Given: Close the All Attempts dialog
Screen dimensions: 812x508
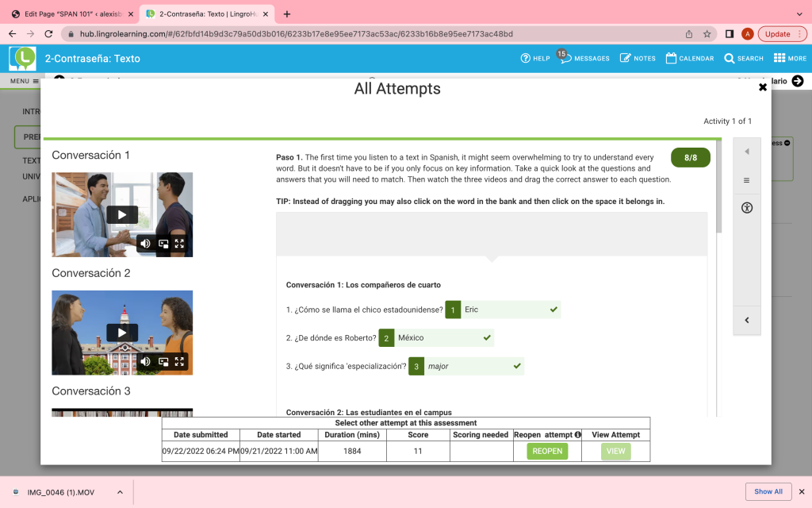Looking at the screenshot, I should coord(763,87).
